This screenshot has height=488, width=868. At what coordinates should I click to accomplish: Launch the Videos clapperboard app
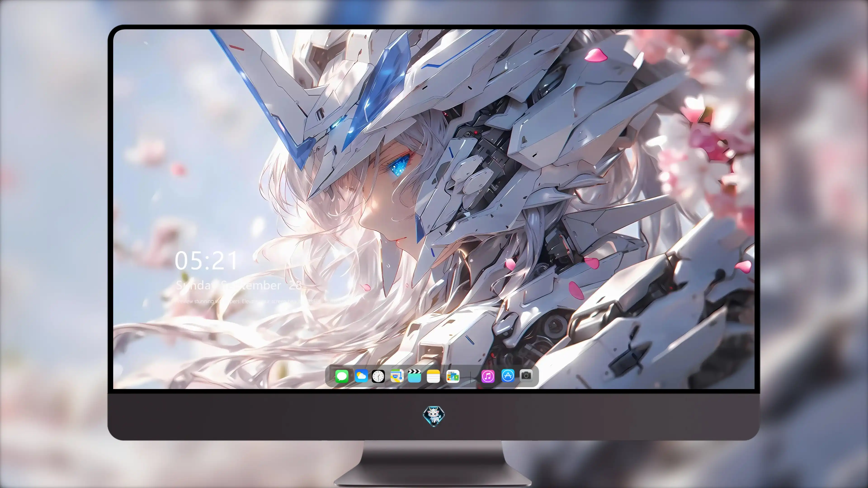(415, 376)
